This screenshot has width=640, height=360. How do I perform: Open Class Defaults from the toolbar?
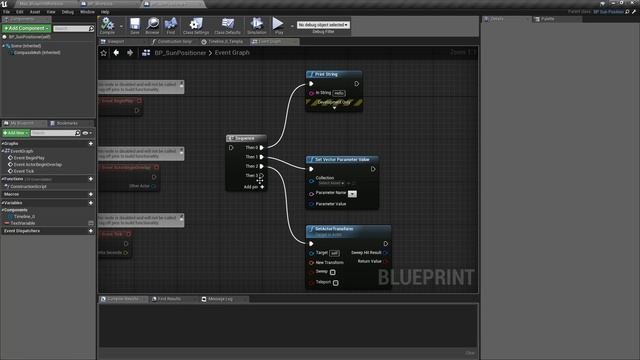228,24
